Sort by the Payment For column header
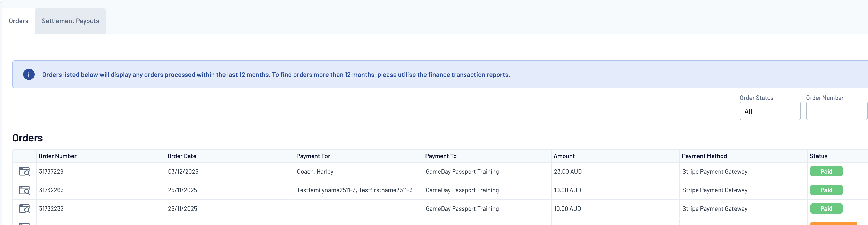868x225 pixels. coord(313,156)
